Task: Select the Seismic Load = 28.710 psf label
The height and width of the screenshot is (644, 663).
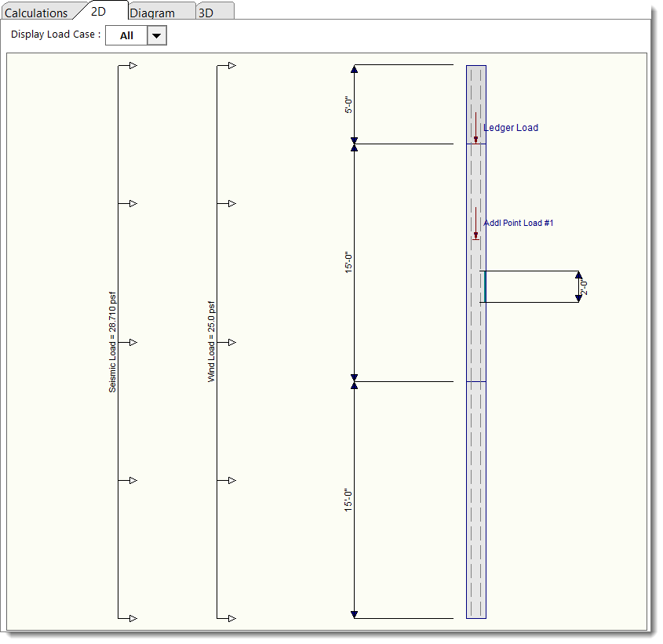Action: [113, 342]
